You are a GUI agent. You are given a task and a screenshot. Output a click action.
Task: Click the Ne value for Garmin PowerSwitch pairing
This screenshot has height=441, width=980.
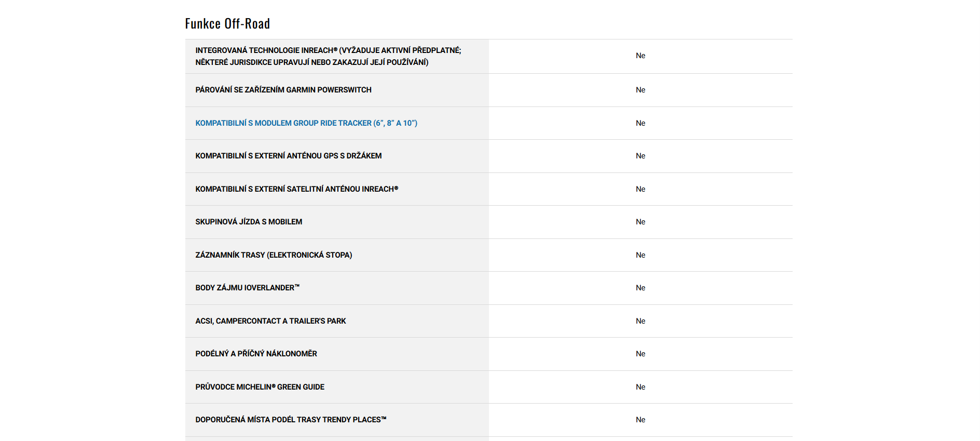tap(641, 90)
